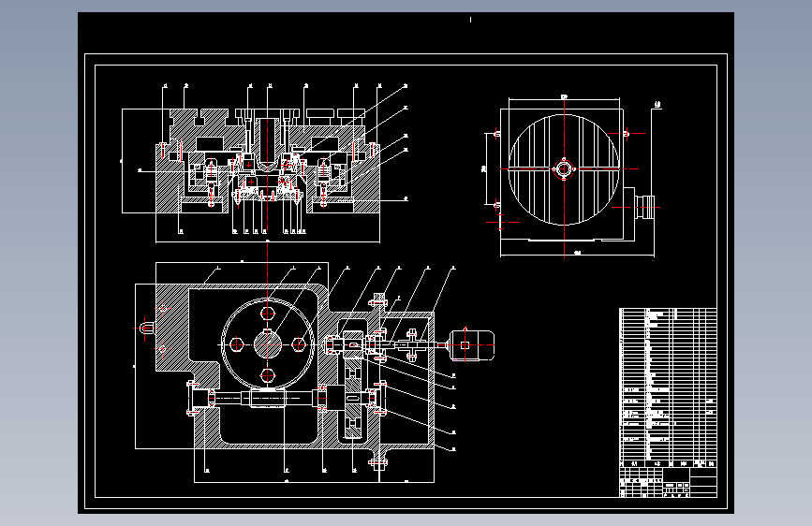The height and width of the screenshot is (526, 812).
Task: Click the title block at the drawing's corner
Action: tap(668, 483)
